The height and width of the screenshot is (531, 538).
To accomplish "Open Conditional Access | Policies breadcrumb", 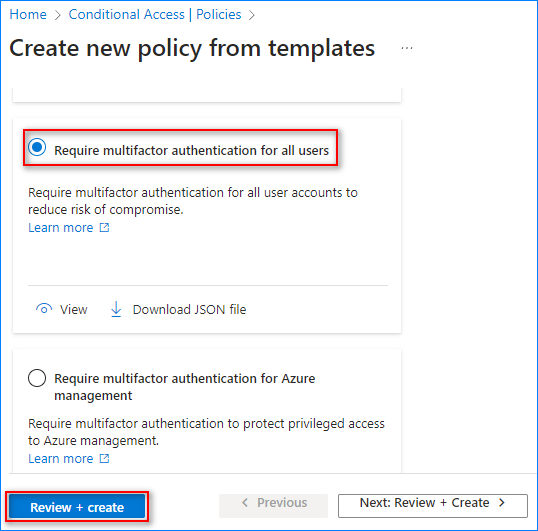I will tap(155, 14).
